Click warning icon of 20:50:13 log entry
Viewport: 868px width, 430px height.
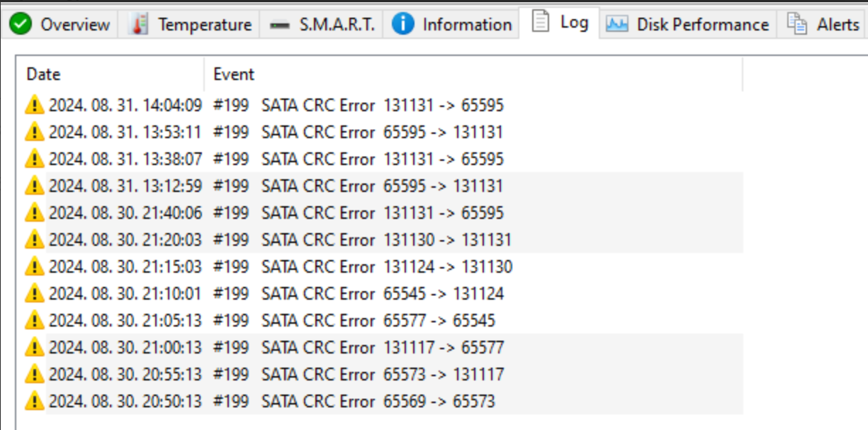(x=34, y=401)
